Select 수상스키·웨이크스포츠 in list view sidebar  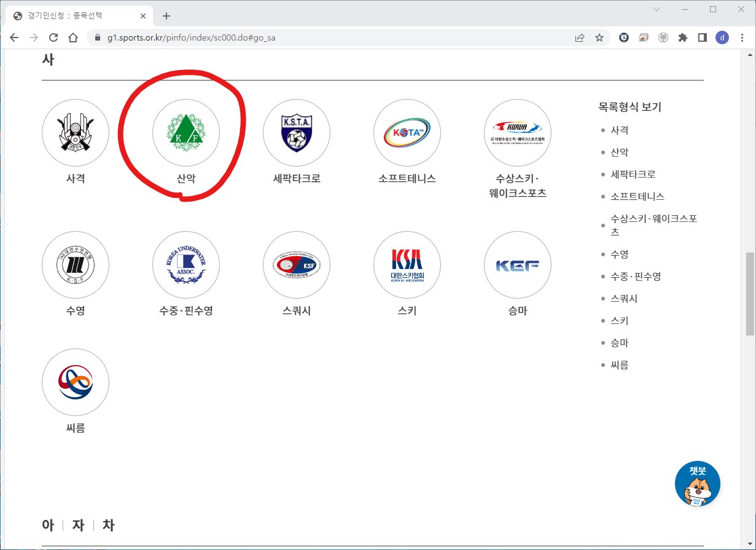pyautogui.click(x=653, y=226)
